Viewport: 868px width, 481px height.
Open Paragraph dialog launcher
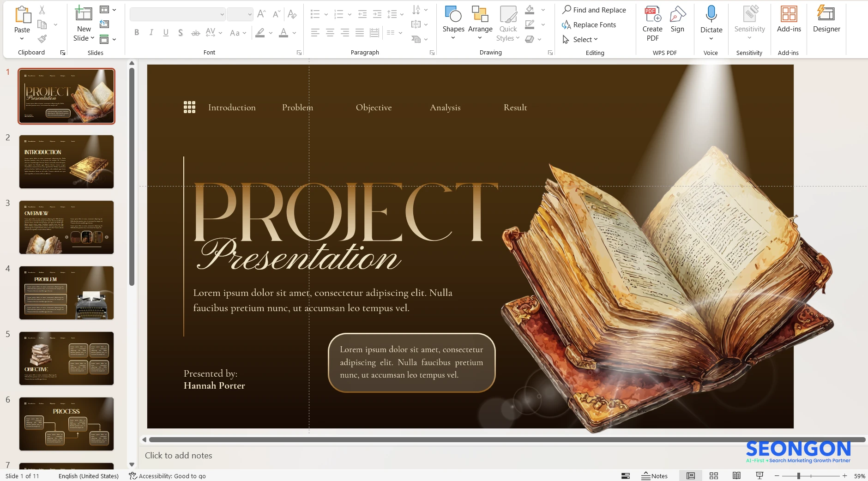(x=432, y=53)
